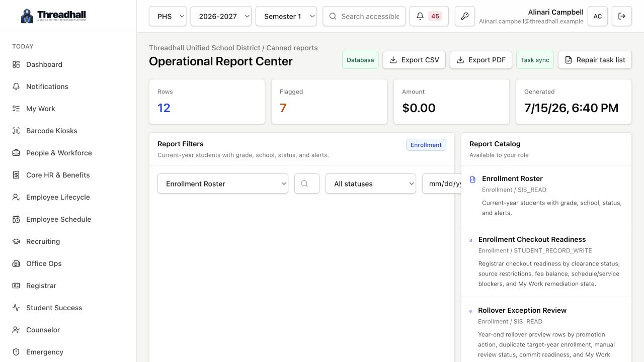Screen dimensions: 644x362
Task: Click the Employee Schedule calendar icon
Action: tap(16, 219)
